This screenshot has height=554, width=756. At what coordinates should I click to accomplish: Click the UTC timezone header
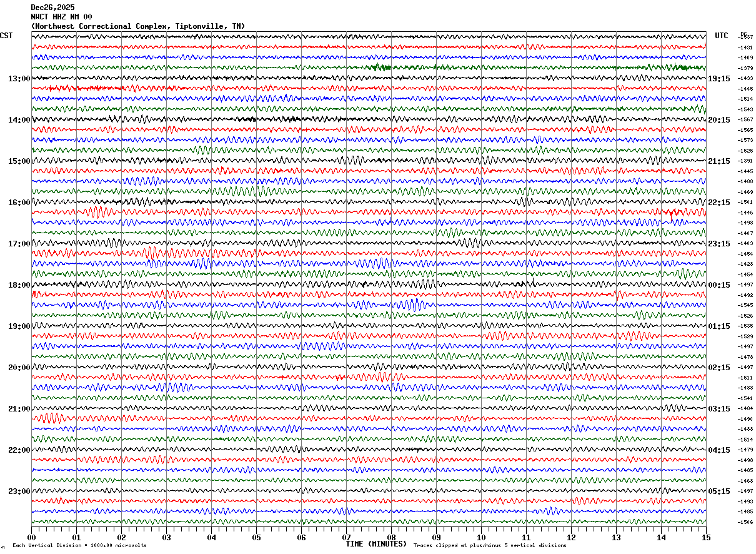tap(722, 36)
